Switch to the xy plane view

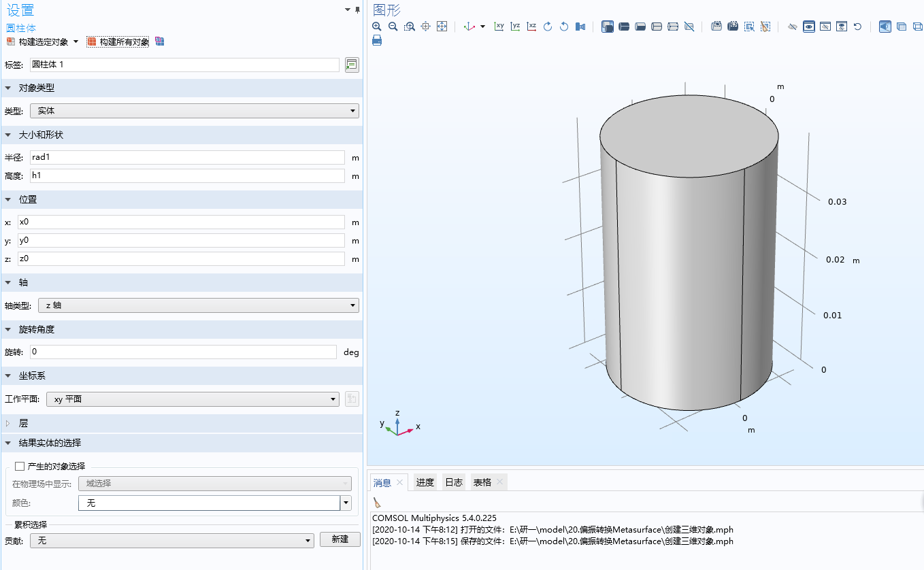(499, 27)
